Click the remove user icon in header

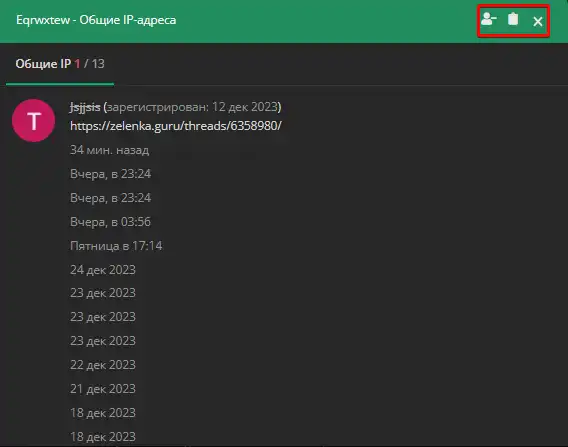coord(488,19)
